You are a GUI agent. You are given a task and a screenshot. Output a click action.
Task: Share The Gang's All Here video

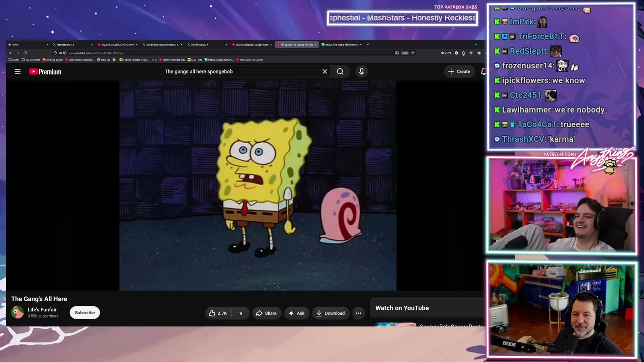pos(266,313)
